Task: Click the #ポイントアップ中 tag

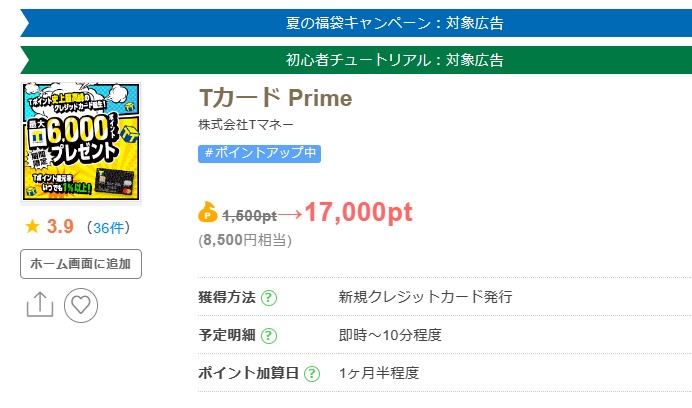Action: [x=260, y=154]
